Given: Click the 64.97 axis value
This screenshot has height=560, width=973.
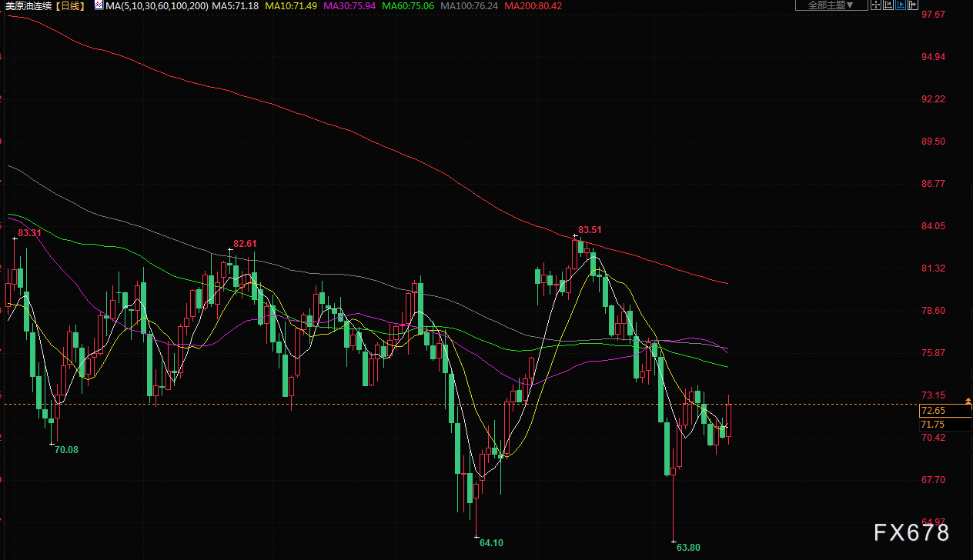Looking at the screenshot, I should [933, 522].
